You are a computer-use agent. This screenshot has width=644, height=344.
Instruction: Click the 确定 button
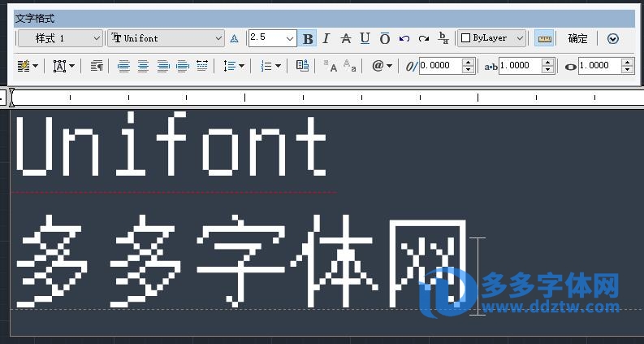[577, 38]
